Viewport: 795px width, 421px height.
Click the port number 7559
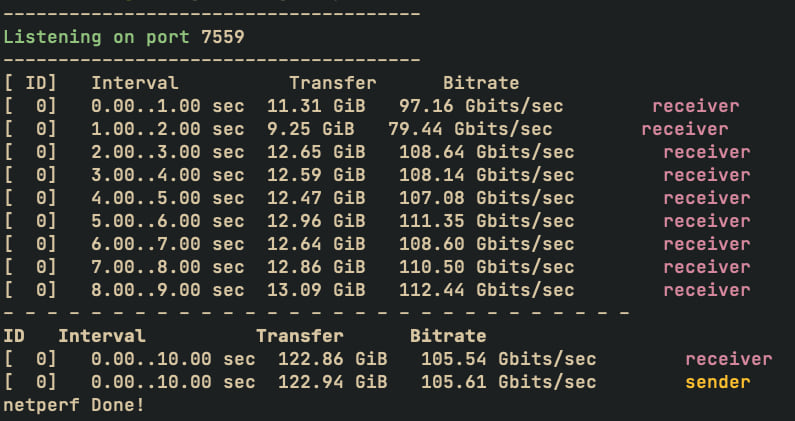(223, 37)
